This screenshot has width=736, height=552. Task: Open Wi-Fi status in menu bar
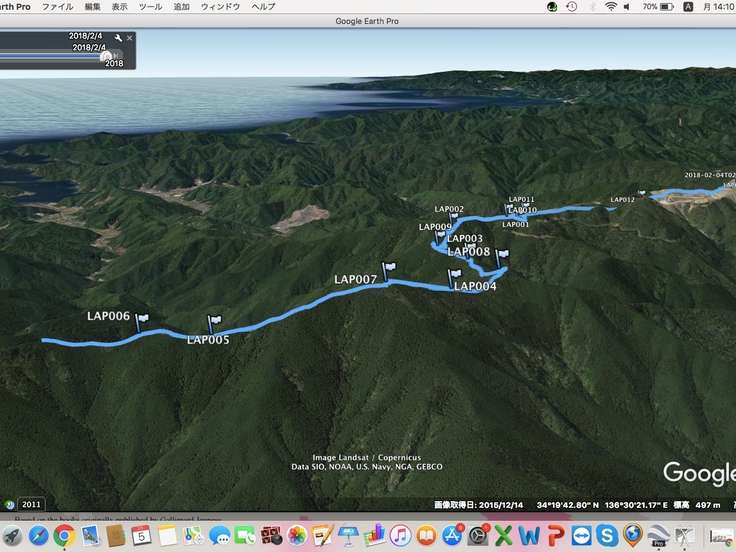pos(610,7)
